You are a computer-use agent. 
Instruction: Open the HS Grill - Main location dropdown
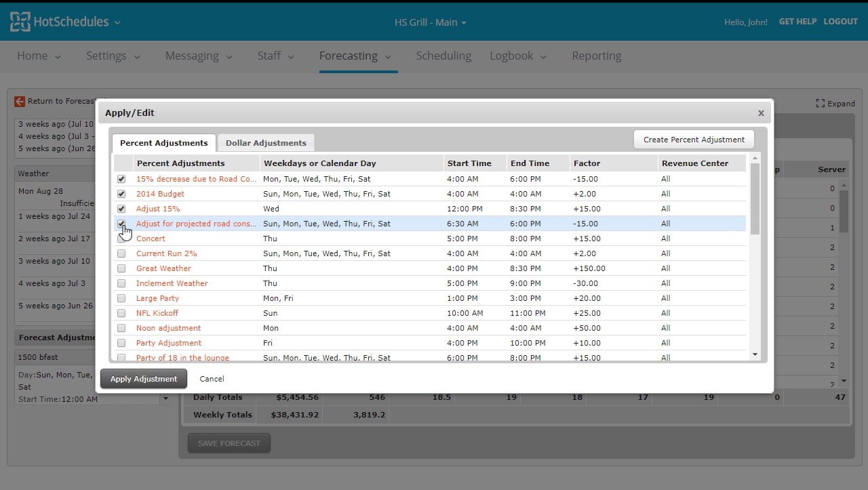[x=431, y=22]
